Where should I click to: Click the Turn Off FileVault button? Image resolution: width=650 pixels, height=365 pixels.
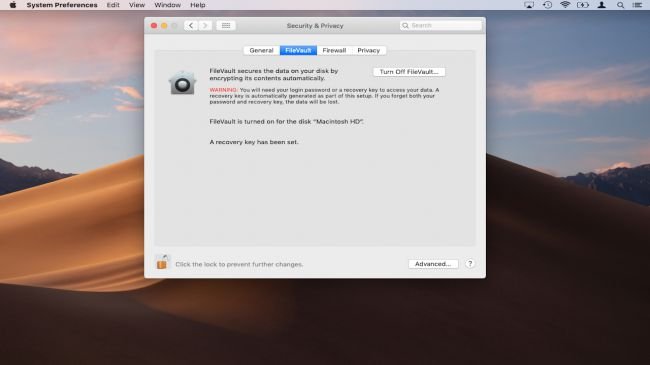(409, 72)
